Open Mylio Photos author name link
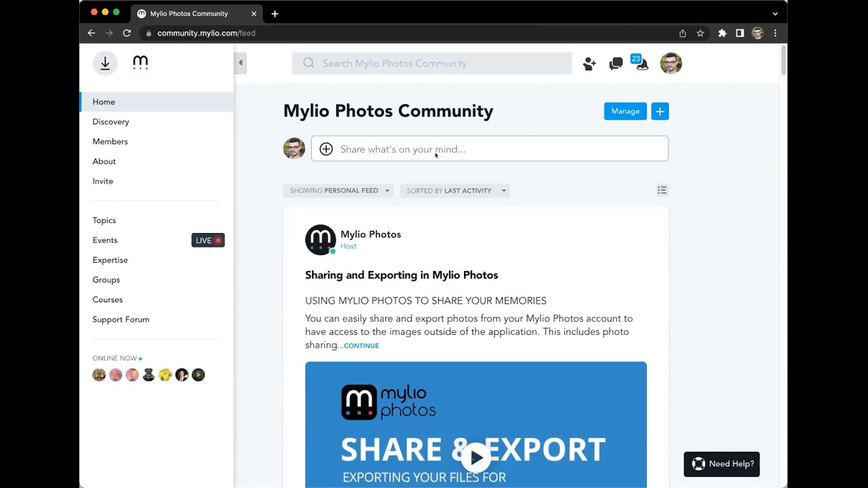The width and height of the screenshot is (868, 488). (370, 235)
